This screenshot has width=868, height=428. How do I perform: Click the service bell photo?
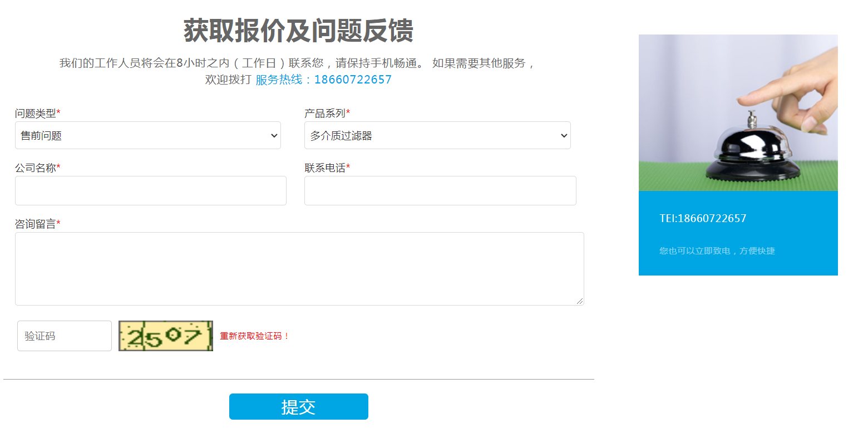(x=738, y=112)
